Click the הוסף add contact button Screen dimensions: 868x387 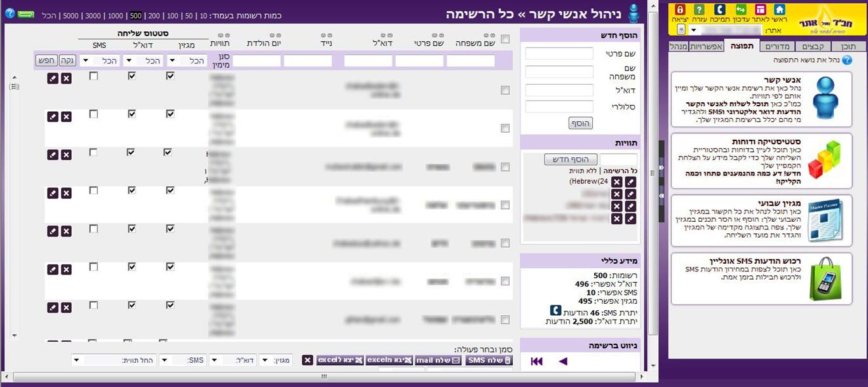coord(580,123)
